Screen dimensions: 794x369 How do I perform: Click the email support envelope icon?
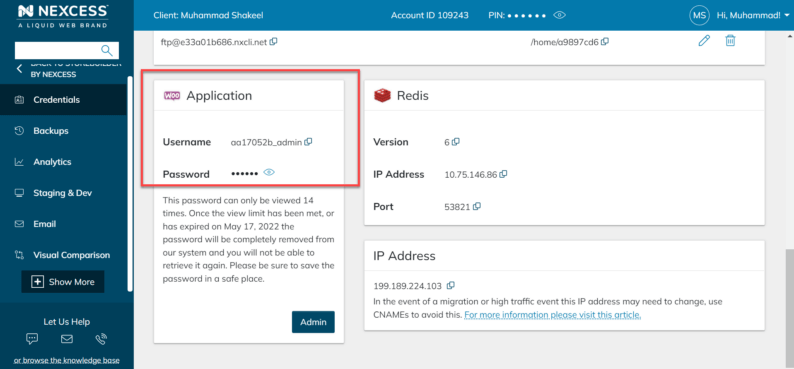[x=67, y=339]
